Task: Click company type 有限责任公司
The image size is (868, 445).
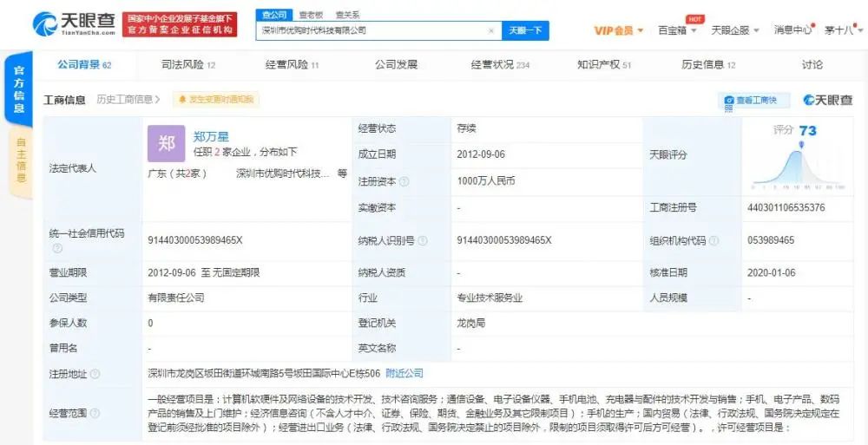Action: tap(176, 298)
